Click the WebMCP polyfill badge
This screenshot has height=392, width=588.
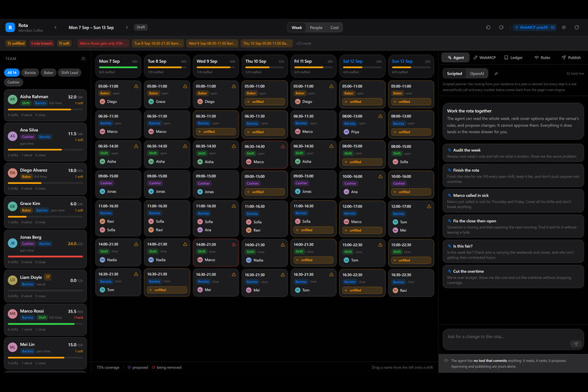(x=534, y=28)
